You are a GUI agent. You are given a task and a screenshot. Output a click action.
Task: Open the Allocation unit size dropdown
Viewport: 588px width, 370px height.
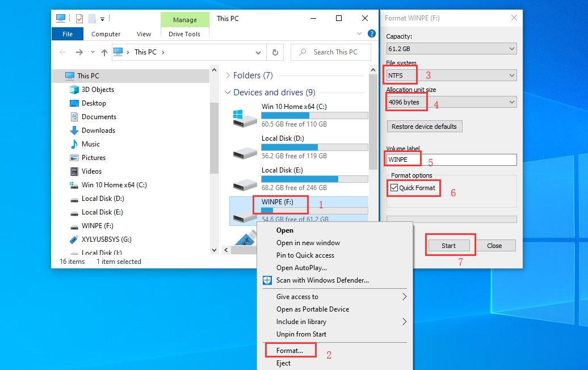[x=452, y=102]
